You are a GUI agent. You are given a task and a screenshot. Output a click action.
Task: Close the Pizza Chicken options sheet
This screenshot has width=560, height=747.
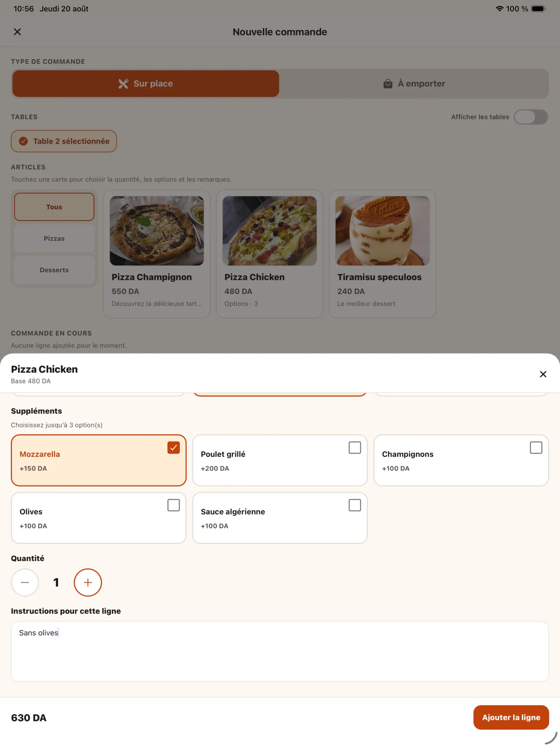point(543,374)
